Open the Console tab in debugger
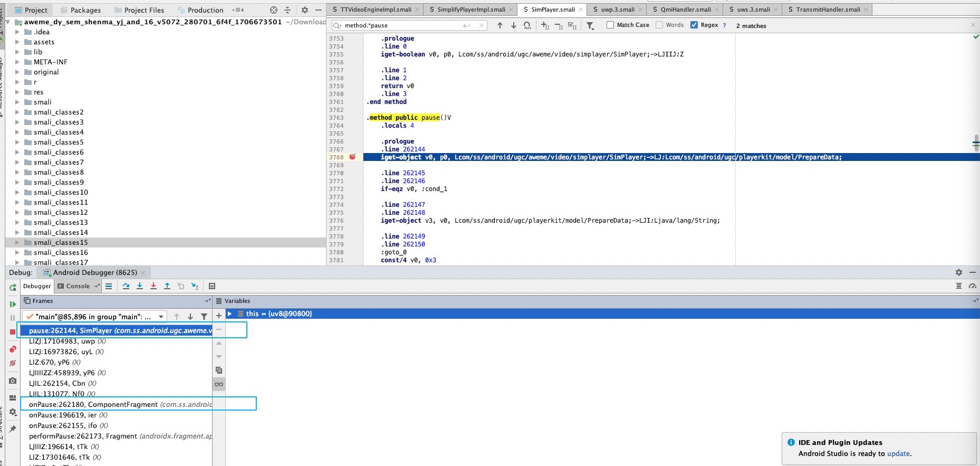Screen dimensions: 980x466 (78, 286)
